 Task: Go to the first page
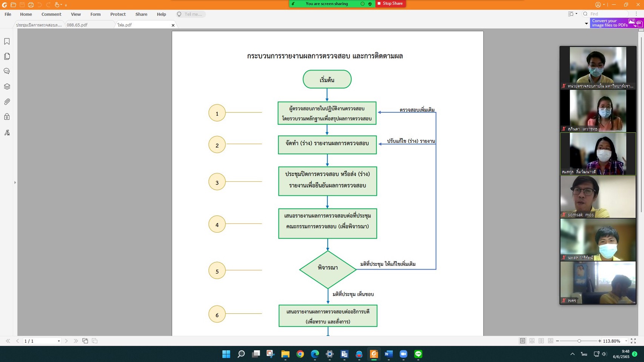pos(8,341)
